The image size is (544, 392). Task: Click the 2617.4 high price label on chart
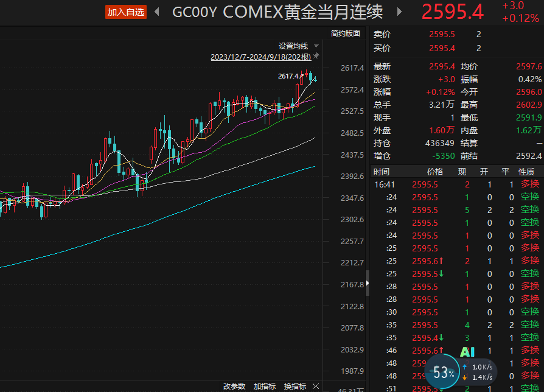(288, 76)
